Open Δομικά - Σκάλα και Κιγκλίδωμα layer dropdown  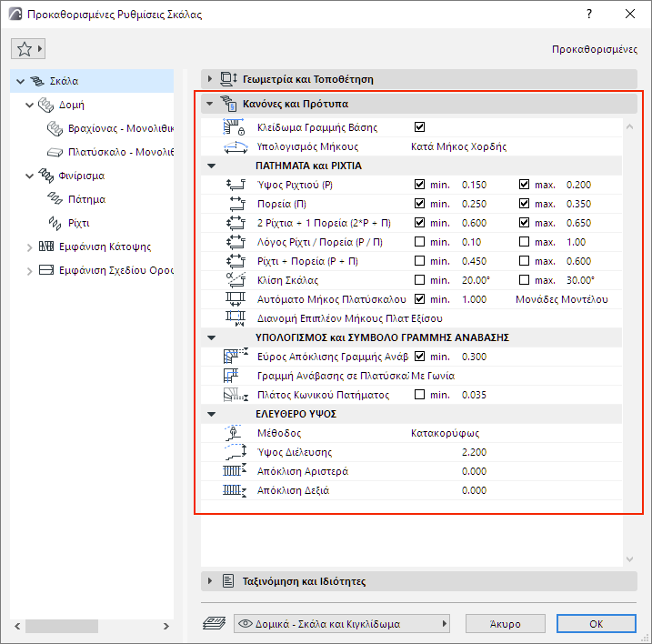[x=341, y=624]
